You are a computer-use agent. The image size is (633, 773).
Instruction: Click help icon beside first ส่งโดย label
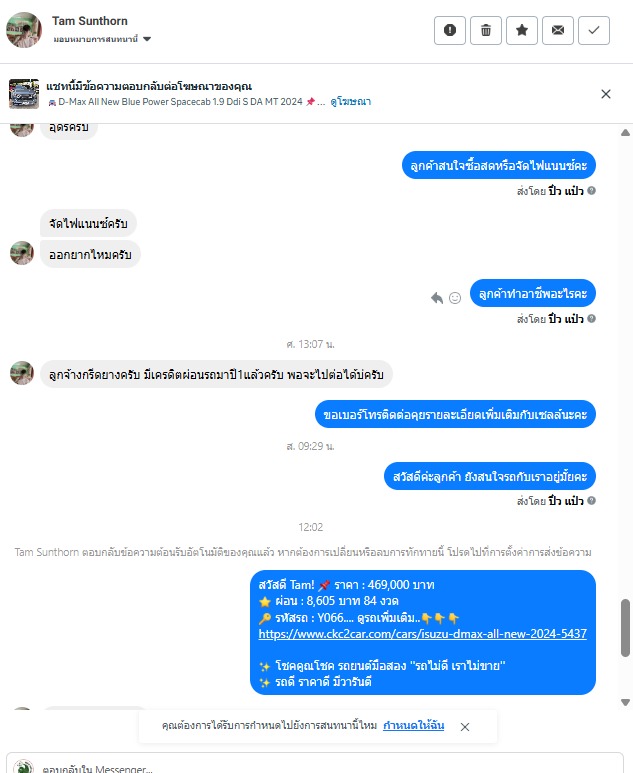click(592, 190)
